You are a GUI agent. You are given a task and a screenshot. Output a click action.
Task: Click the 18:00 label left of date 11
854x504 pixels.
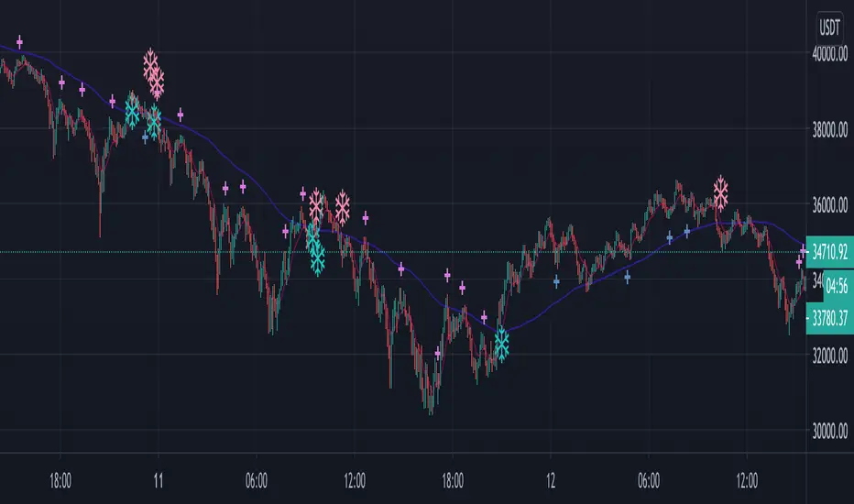(x=60, y=480)
